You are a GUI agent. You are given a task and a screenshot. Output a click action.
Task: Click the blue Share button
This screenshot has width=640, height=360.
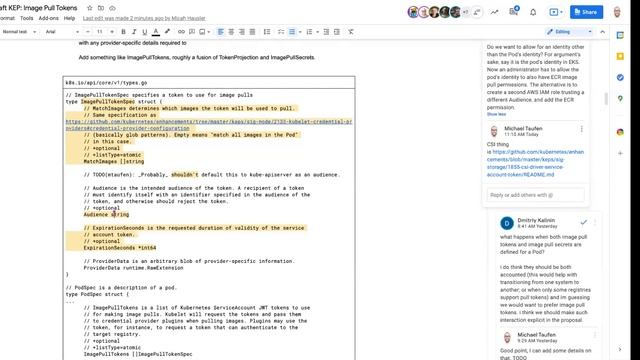click(x=586, y=12)
